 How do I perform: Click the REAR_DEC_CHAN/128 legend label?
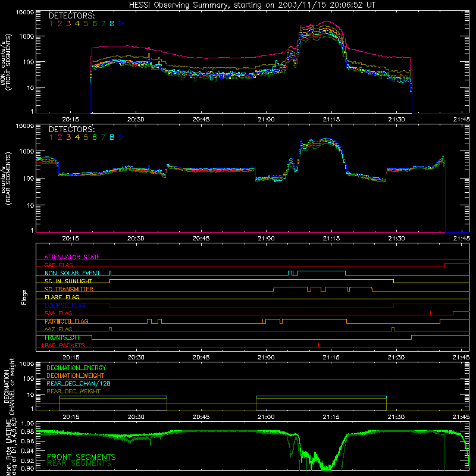pyautogui.click(x=79, y=383)
